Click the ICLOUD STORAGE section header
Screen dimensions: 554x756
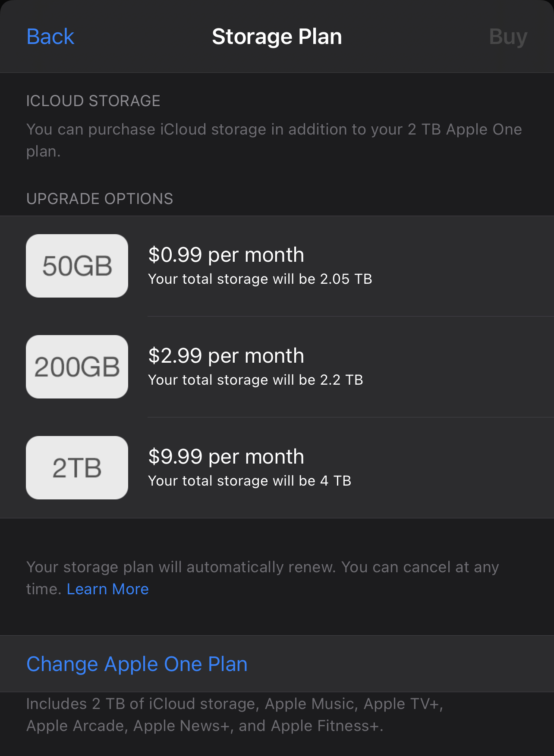93,101
